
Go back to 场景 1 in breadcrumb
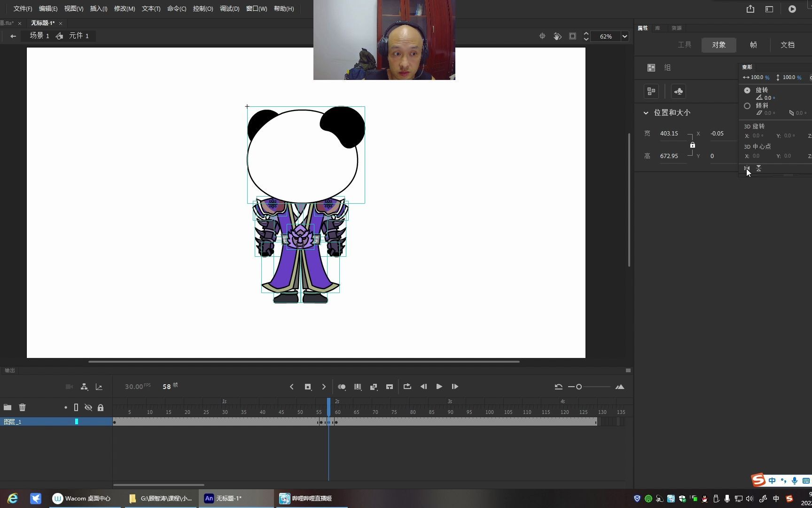click(39, 36)
